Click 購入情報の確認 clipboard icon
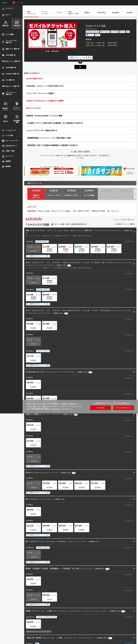Image resolution: width=138 pixels, height=644 pixels. tap(17, 116)
